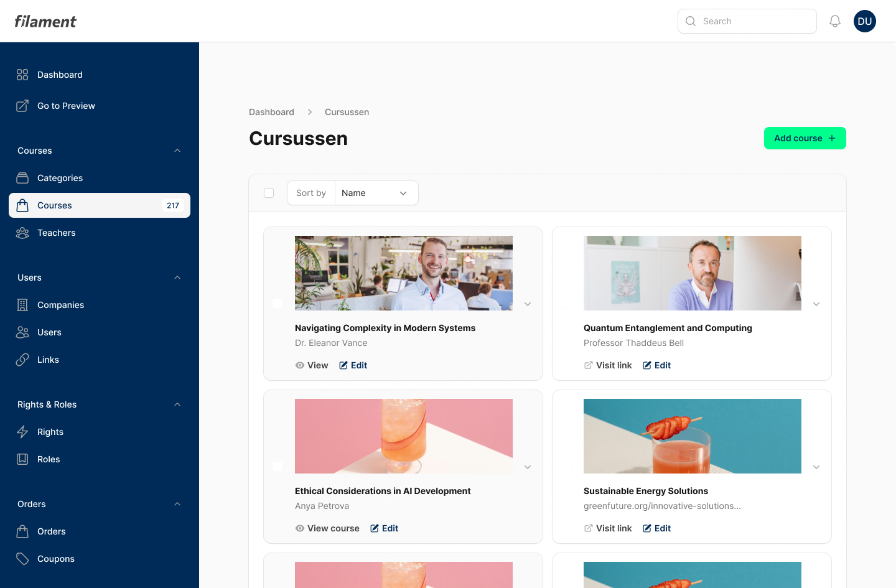
Task: Open the notifications bell
Action: click(x=835, y=21)
